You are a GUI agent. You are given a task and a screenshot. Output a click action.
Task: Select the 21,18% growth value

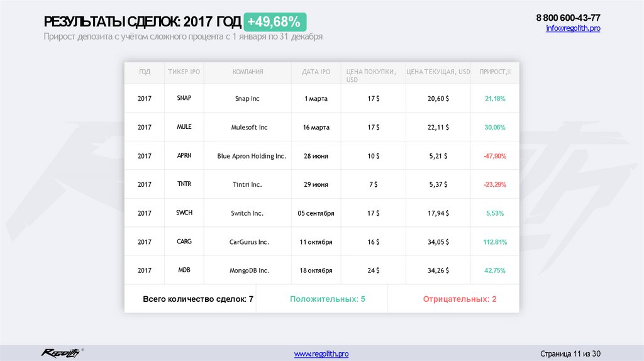click(495, 99)
